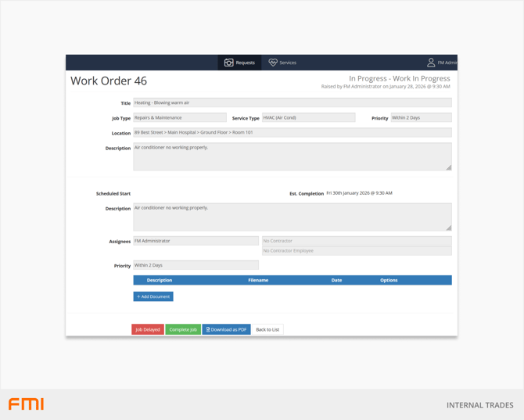Click the Job Delayed button
524x420 pixels.
tap(148, 329)
